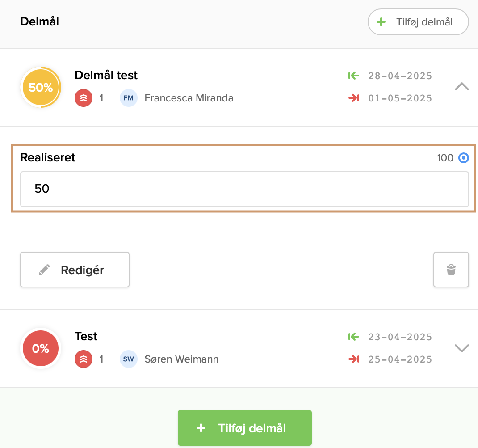Click the 50% yellow progress circle
This screenshot has width=478, height=448.
(41, 87)
